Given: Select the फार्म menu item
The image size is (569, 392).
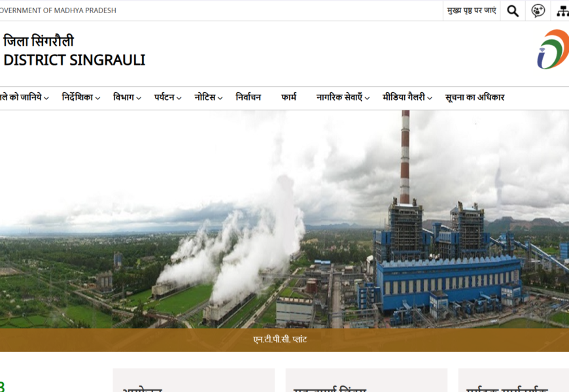Looking at the screenshot, I should (x=288, y=97).
